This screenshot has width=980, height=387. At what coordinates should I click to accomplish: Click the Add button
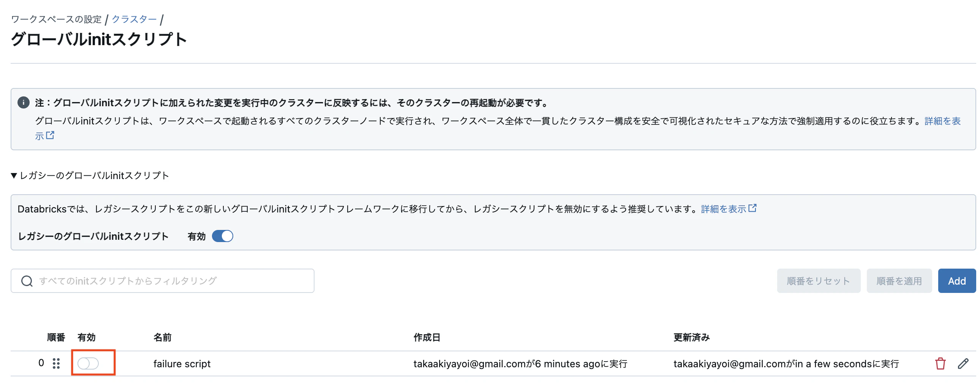pos(956,281)
